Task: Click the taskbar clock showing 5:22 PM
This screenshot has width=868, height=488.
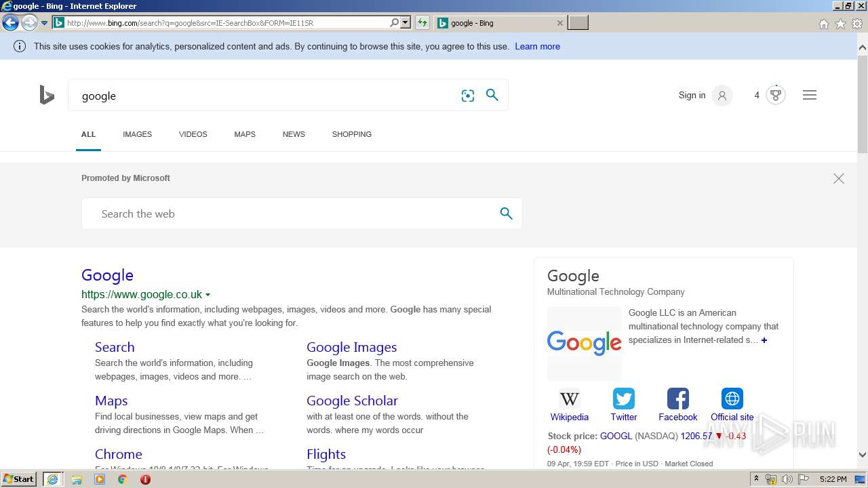Action: pos(833,479)
